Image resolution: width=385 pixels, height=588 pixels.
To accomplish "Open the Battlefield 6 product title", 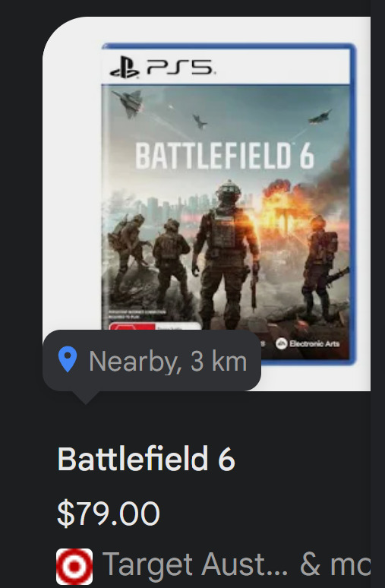I will [x=147, y=458].
